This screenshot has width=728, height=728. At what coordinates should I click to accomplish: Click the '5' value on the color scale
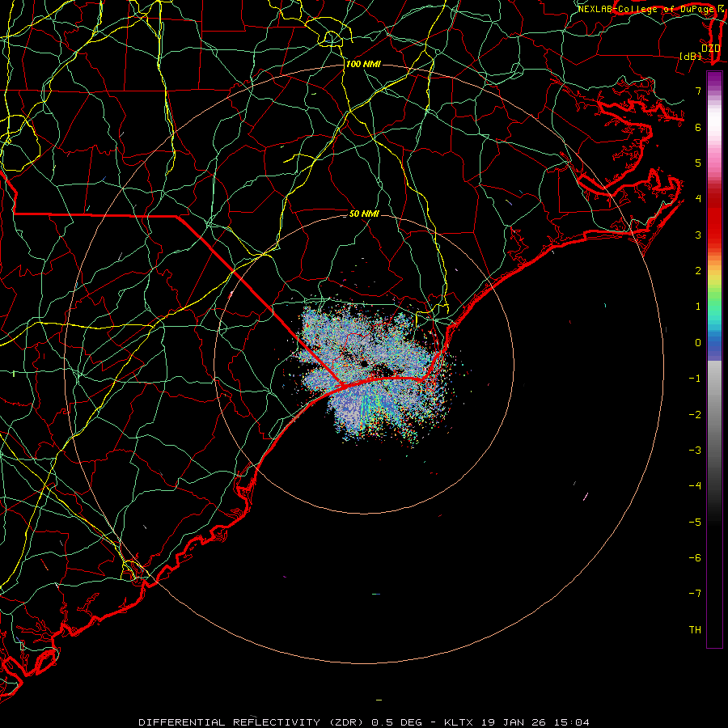tap(698, 163)
